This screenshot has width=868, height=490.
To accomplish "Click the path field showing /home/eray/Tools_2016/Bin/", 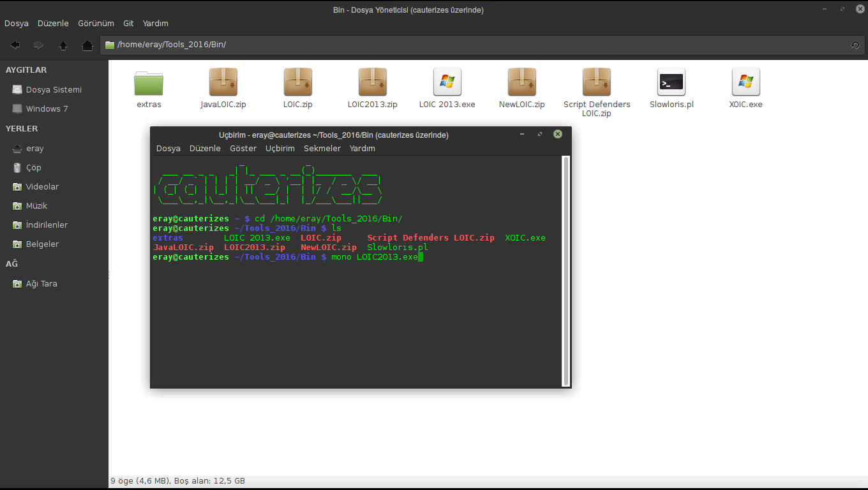I will point(482,45).
